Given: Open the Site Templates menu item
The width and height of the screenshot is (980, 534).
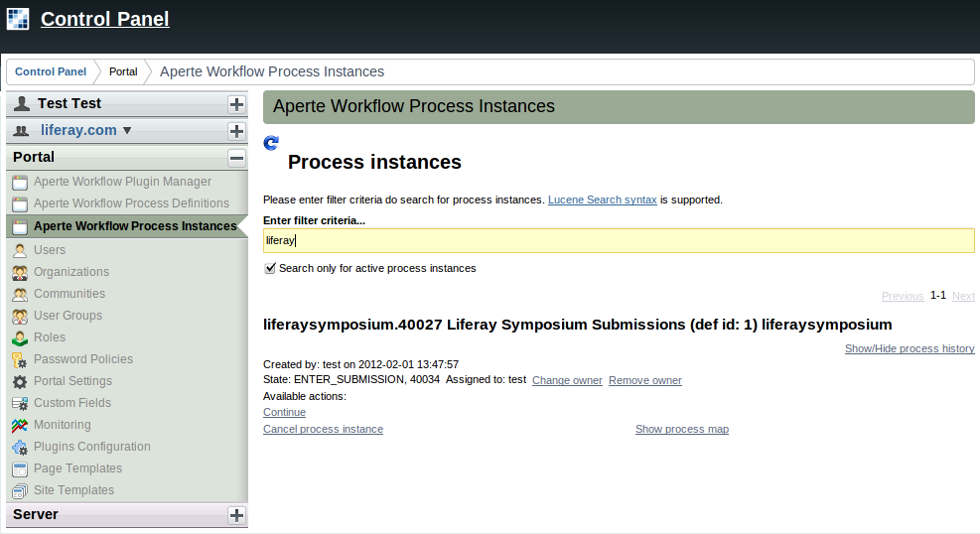Looking at the screenshot, I should [x=73, y=490].
